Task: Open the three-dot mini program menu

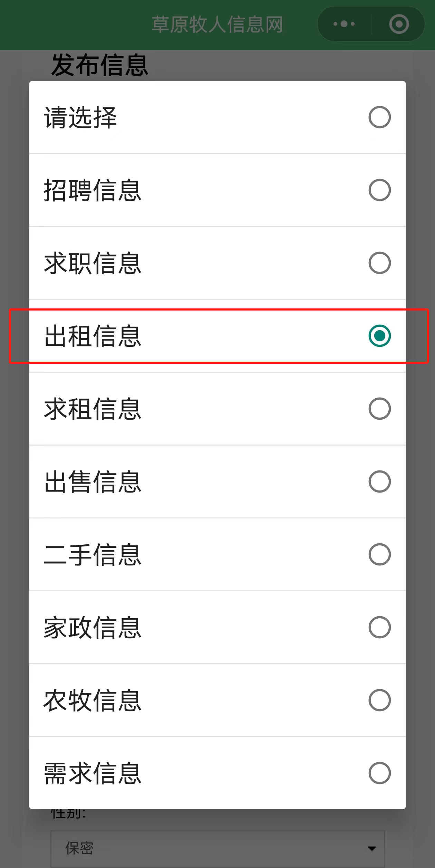Action: pyautogui.click(x=344, y=24)
